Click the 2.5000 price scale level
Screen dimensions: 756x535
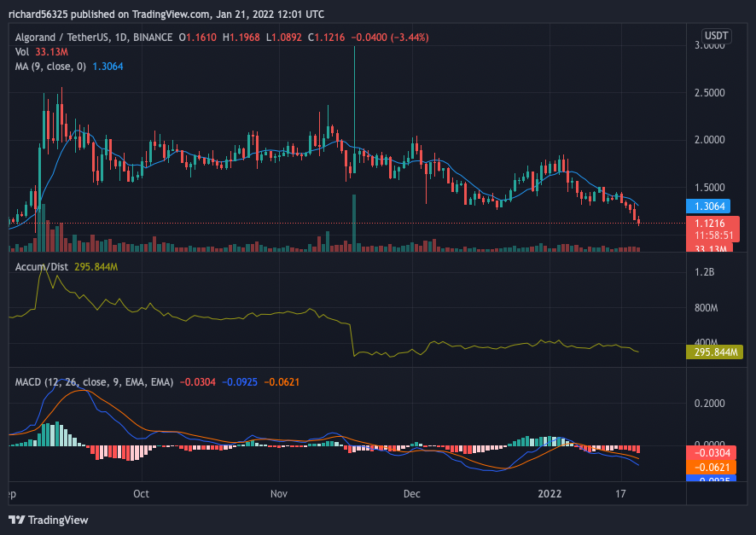(x=709, y=92)
